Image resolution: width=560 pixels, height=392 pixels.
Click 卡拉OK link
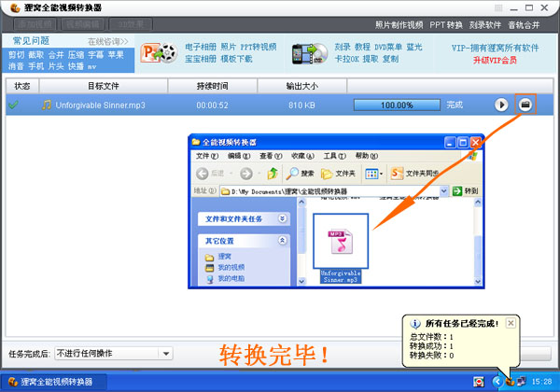click(x=347, y=59)
